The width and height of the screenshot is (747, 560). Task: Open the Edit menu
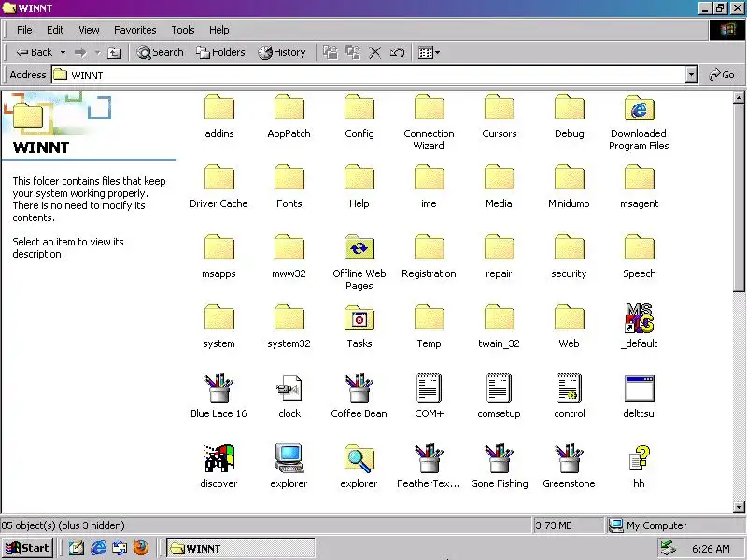coord(55,30)
